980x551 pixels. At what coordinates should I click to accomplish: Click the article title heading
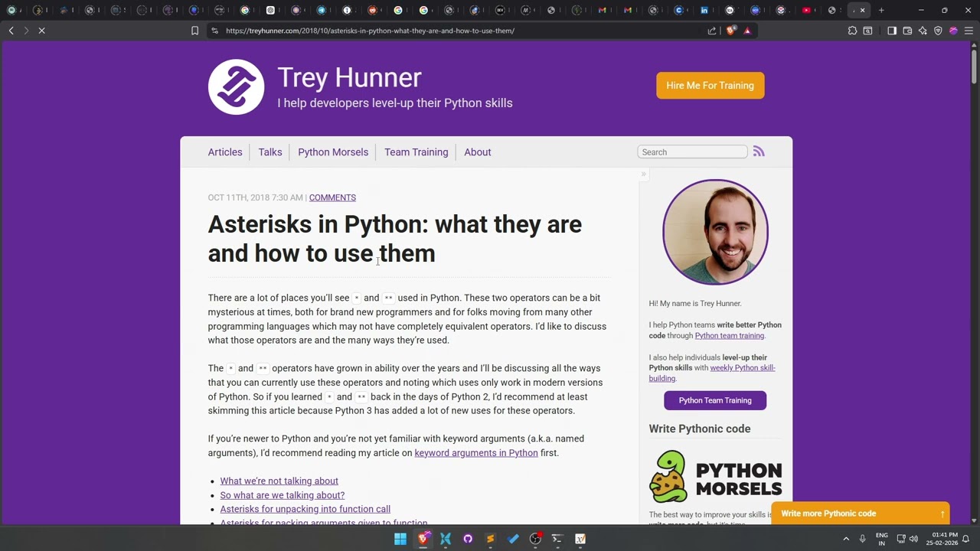coord(395,239)
